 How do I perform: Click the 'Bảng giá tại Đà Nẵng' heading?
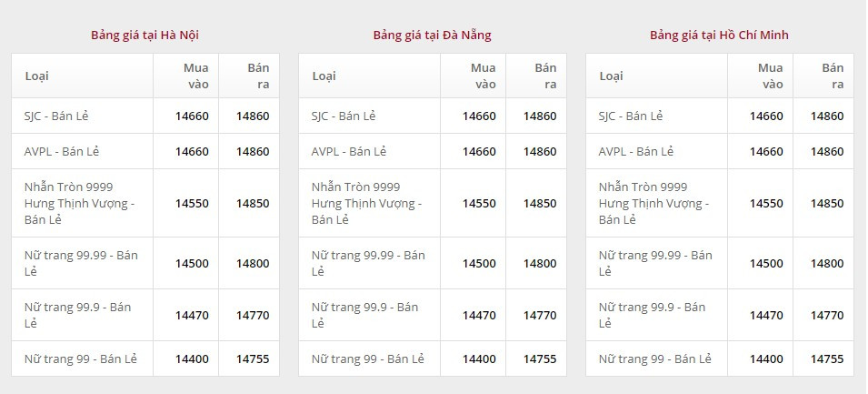[x=432, y=35]
